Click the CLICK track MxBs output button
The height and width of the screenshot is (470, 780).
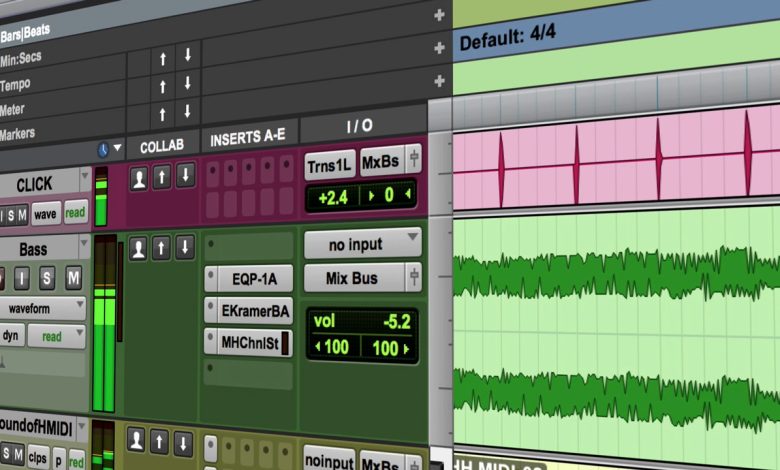381,161
